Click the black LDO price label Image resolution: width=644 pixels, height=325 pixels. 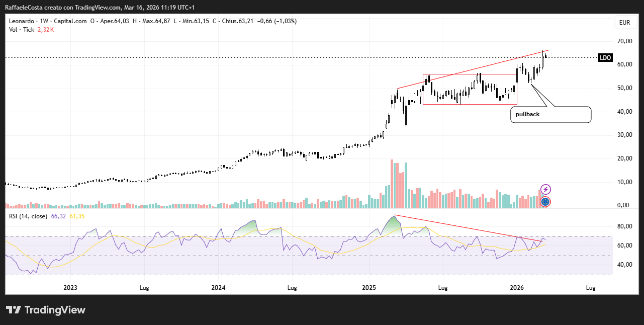pyautogui.click(x=605, y=58)
